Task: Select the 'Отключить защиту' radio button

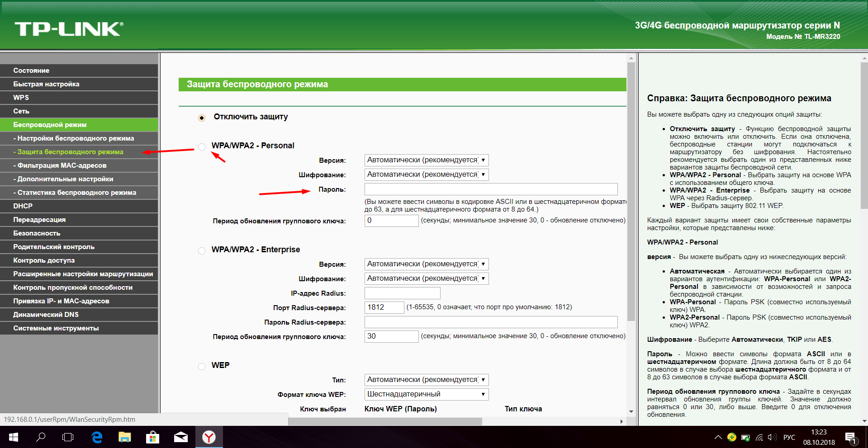Action: pos(202,118)
